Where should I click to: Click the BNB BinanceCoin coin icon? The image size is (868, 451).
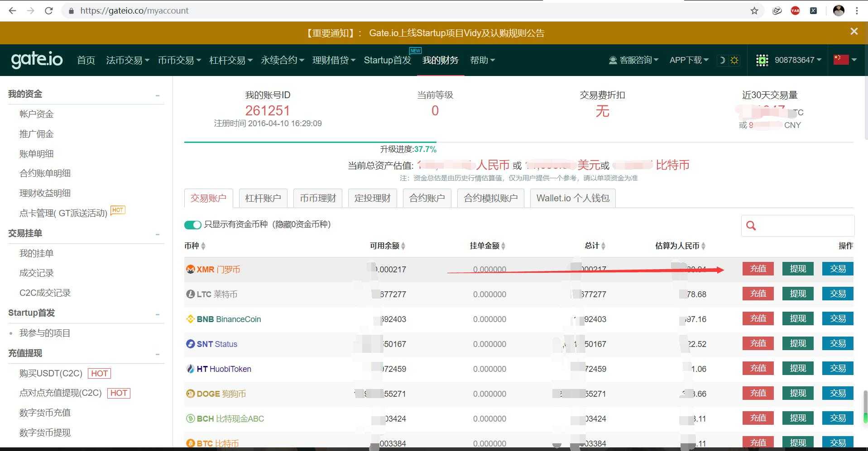pos(191,319)
